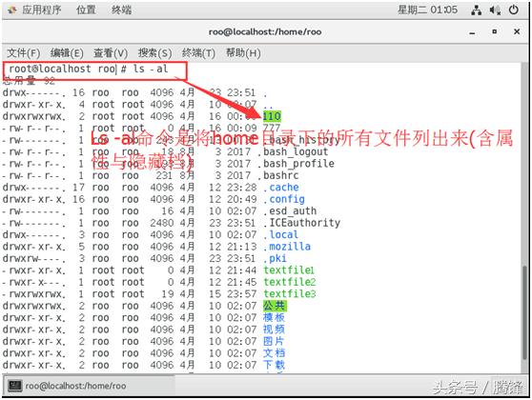Click the 图片 directory name
The image size is (532, 400).
point(274,342)
